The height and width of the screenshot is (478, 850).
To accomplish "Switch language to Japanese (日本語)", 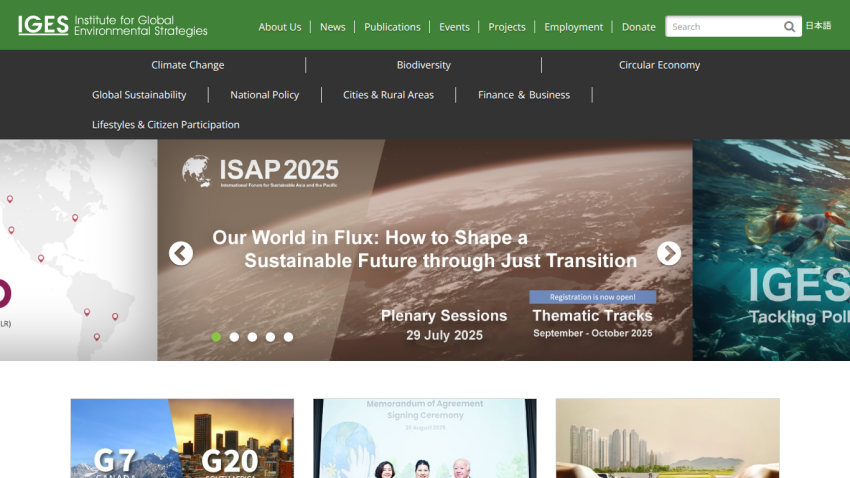I will point(818,25).
